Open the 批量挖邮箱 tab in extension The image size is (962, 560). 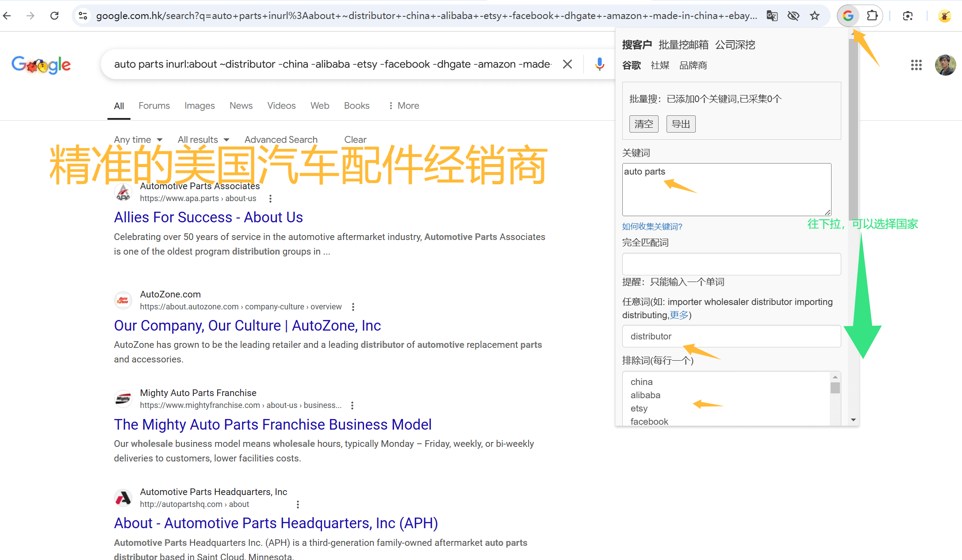(x=683, y=45)
